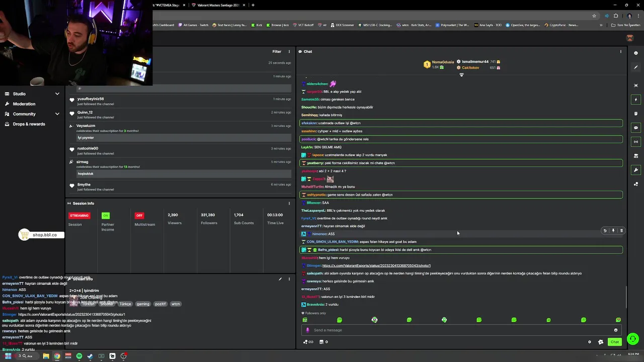The image size is (644, 362).
Task: Open chat settings gear icon
Action: (x=590, y=342)
